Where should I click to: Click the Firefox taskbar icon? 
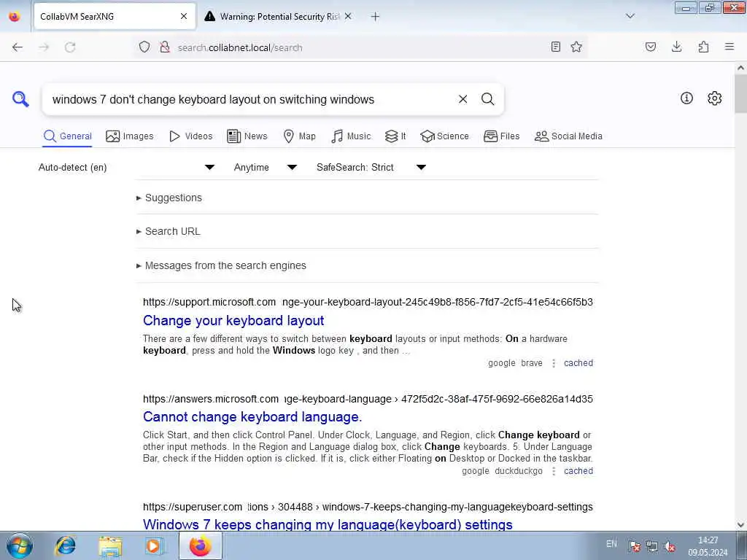(200, 545)
